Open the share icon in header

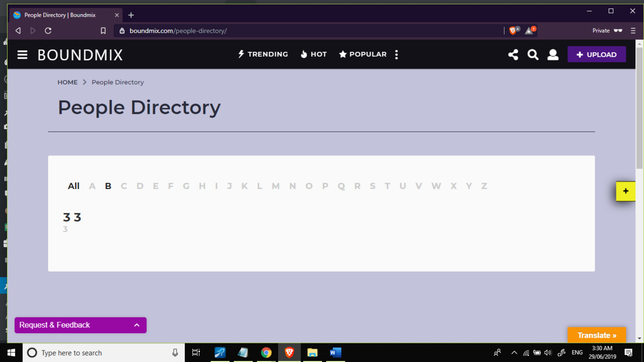[513, 54]
